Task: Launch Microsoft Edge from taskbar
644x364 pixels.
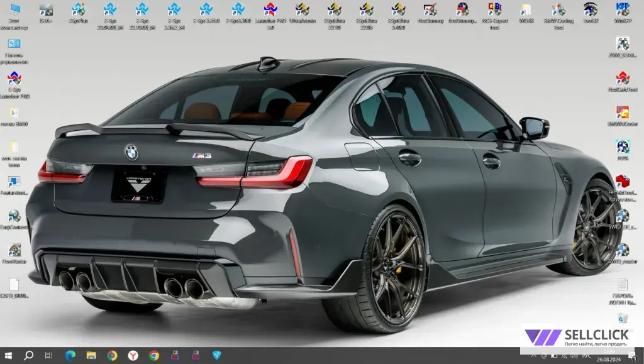Action: (70, 355)
